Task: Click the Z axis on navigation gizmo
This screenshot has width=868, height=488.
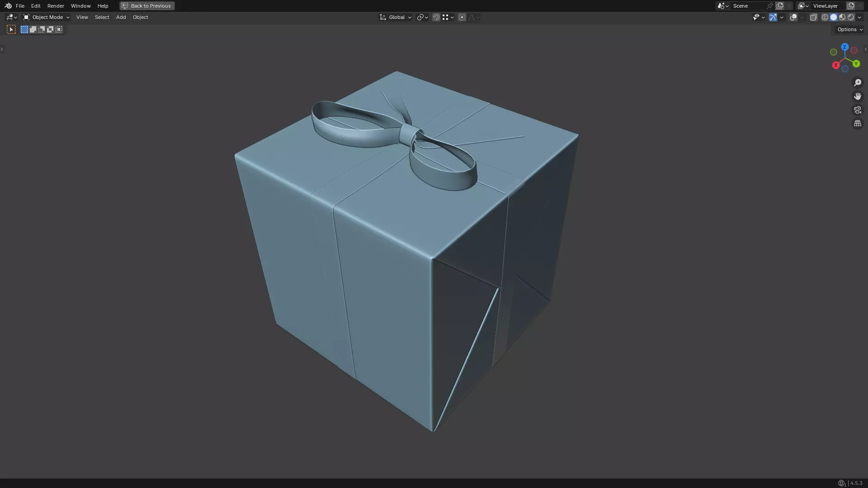Action: (x=844, y=47)
